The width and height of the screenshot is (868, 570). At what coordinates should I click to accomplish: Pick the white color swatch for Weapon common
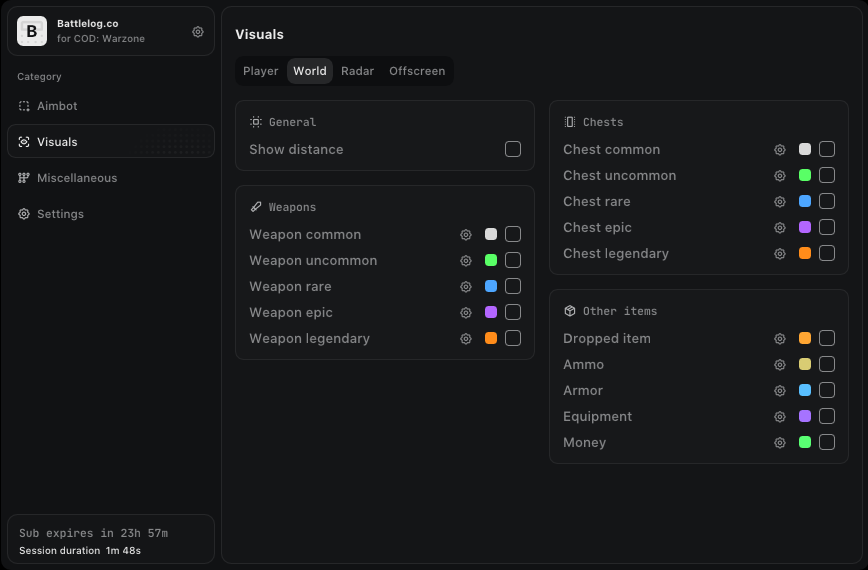pos(491,234)
